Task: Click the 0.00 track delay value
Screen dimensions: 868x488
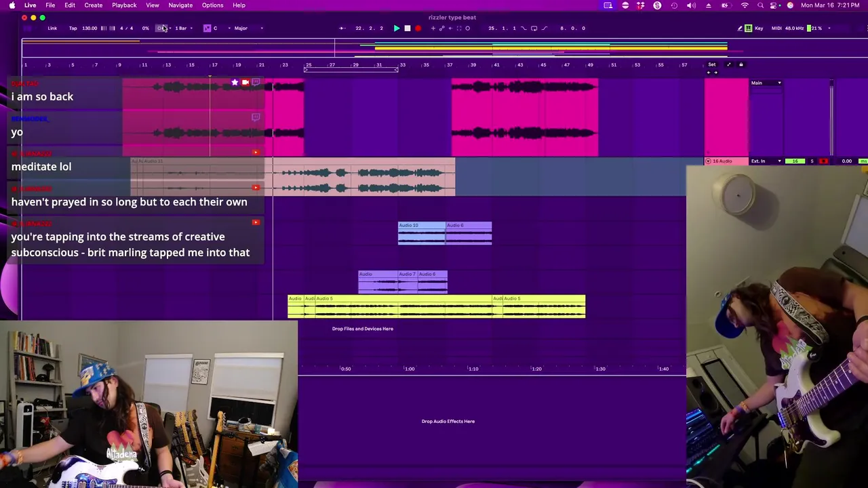Action: point(847,161)
